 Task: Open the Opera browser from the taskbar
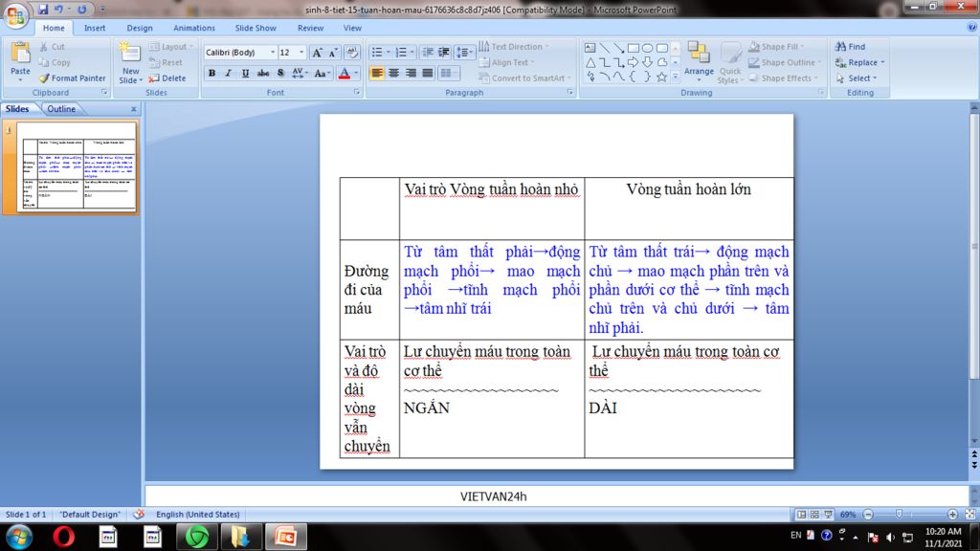63,537
